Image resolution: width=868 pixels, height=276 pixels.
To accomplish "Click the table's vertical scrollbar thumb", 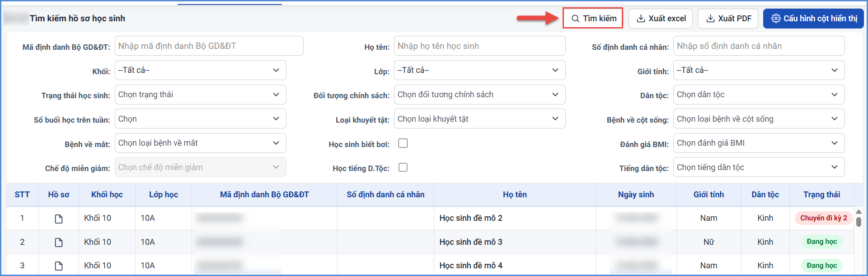I will click(859, 222).
